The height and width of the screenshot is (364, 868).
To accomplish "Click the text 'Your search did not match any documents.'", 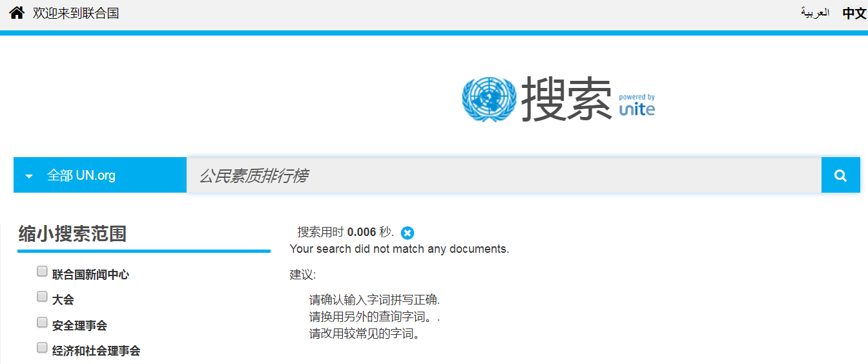I will 399,249.
